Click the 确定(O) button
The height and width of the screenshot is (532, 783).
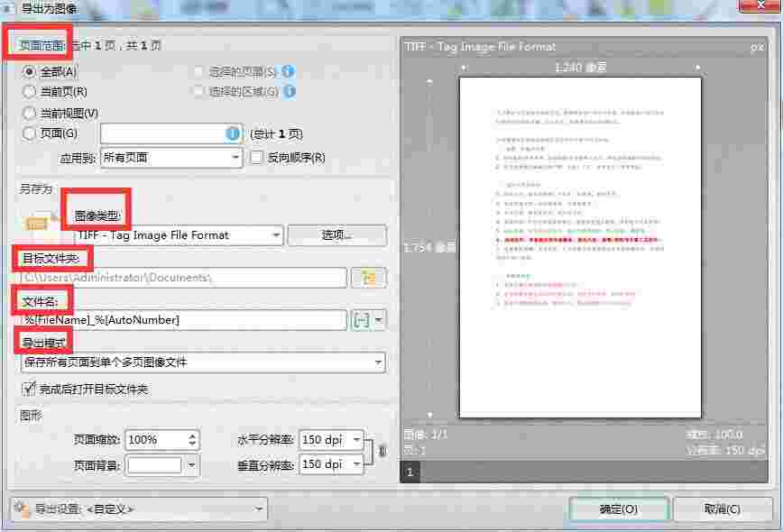[619, 508]
